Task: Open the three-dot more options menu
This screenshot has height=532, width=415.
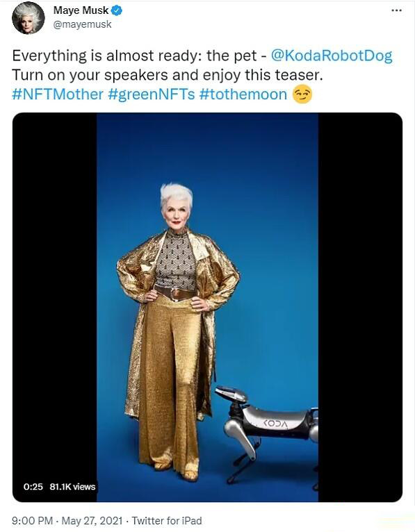Action: 396,10
